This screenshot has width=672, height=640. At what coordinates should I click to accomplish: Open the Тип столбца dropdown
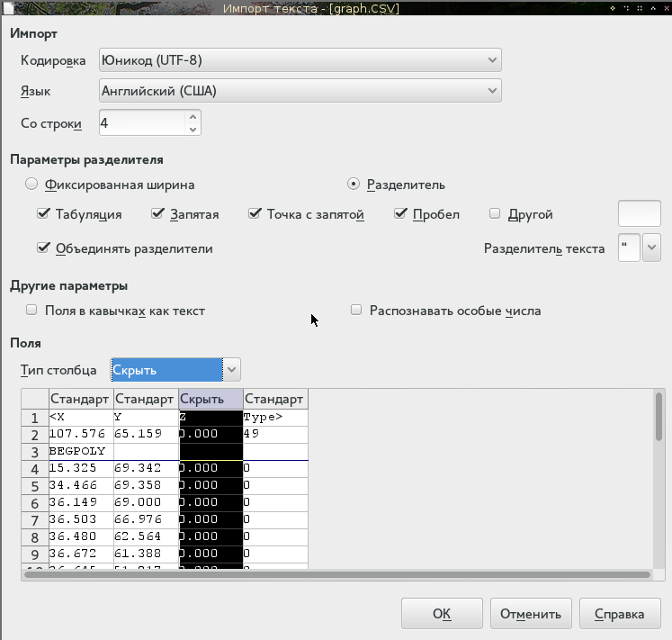click(175, 370)
